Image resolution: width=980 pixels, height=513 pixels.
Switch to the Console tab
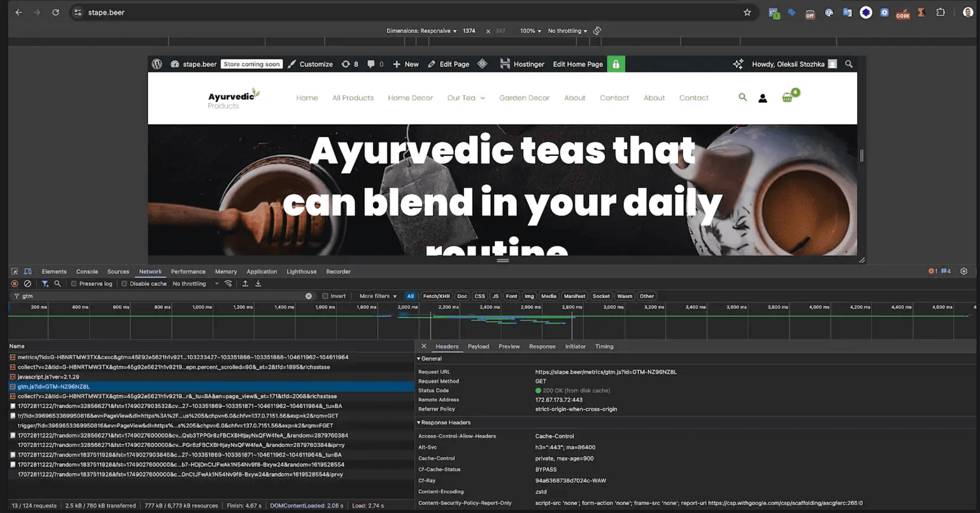(x=87, y=272)
